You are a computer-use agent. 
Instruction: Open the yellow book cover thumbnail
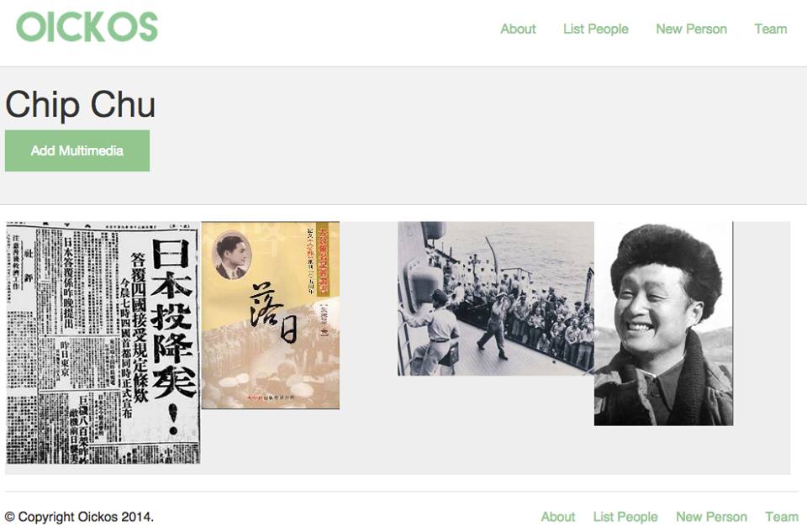click(270, 315)
